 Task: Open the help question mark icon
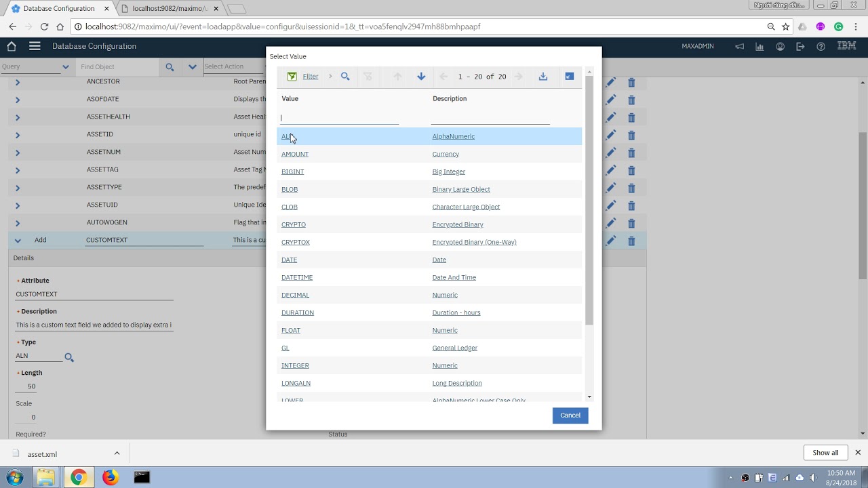pyautogui.click(x=821, y=46)
